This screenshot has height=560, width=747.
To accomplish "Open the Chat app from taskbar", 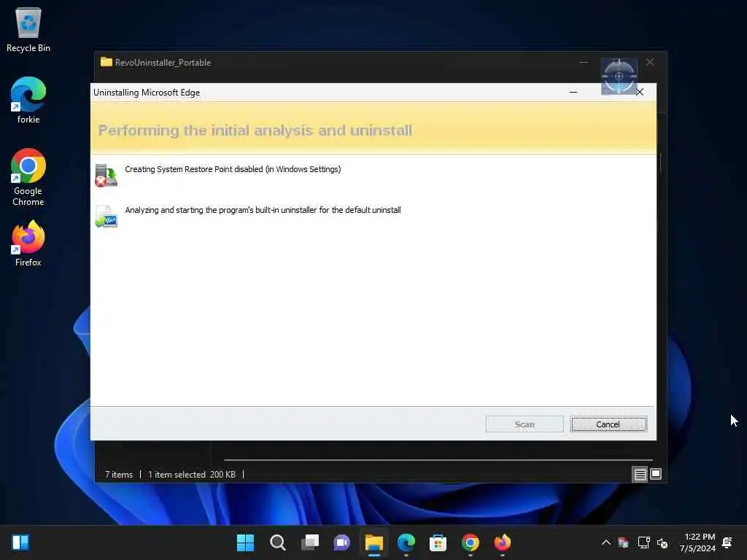I will point(341,542).
